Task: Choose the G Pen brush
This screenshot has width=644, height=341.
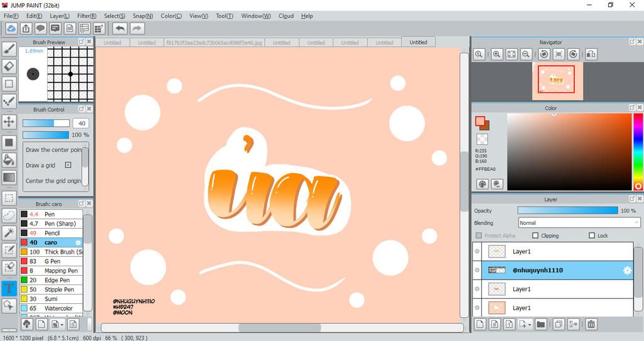Action: click(x=52, y=261)
